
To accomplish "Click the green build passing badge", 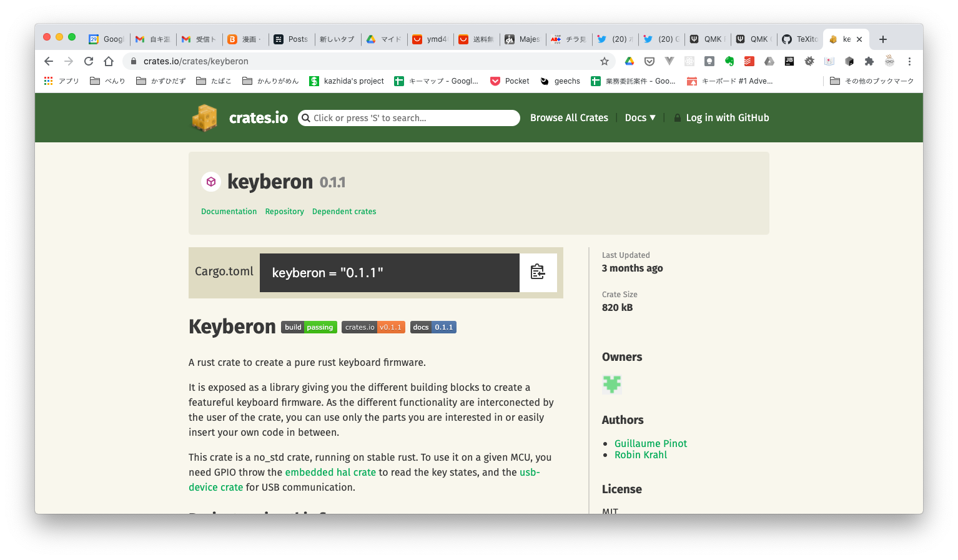I will pyautogui.click(x=309, y=327).
